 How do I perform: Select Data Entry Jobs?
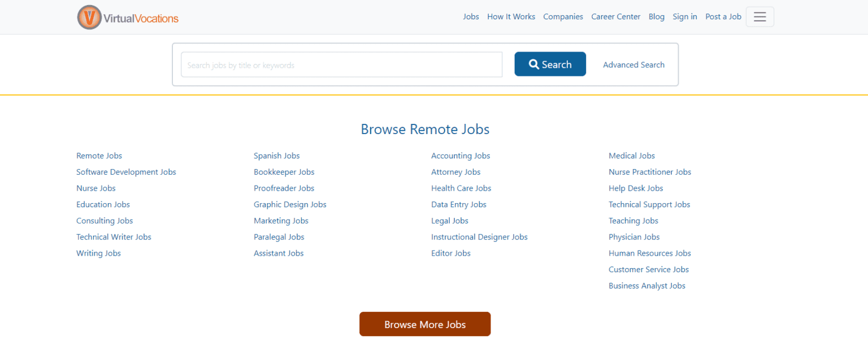pos(459,204)
